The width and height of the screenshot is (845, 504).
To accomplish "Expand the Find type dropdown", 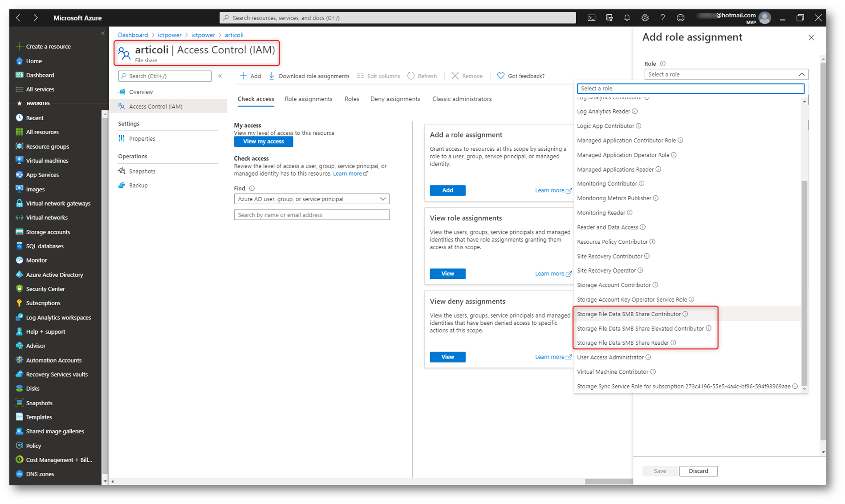I will click(x=312, y=199).
